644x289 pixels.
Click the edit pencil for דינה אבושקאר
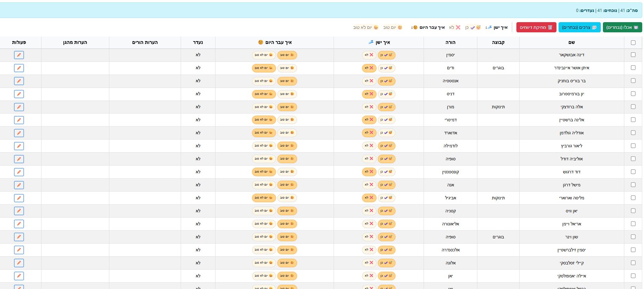pyautogui.click(x=19, y=55)
